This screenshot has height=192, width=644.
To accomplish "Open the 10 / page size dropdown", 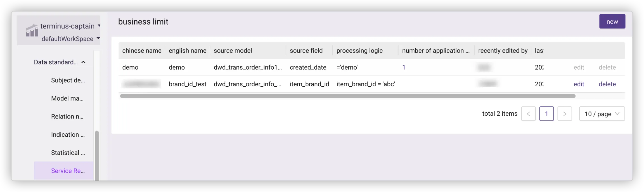I will 602,114.
